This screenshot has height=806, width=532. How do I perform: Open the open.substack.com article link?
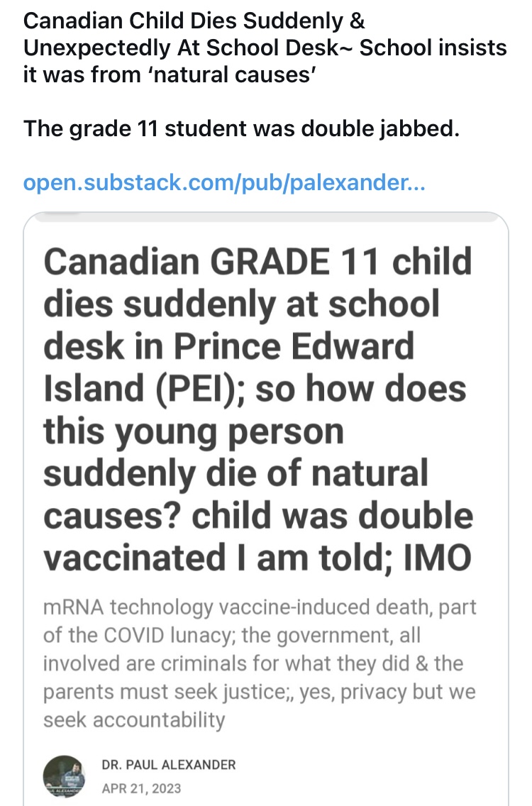[x=224, y=184]
